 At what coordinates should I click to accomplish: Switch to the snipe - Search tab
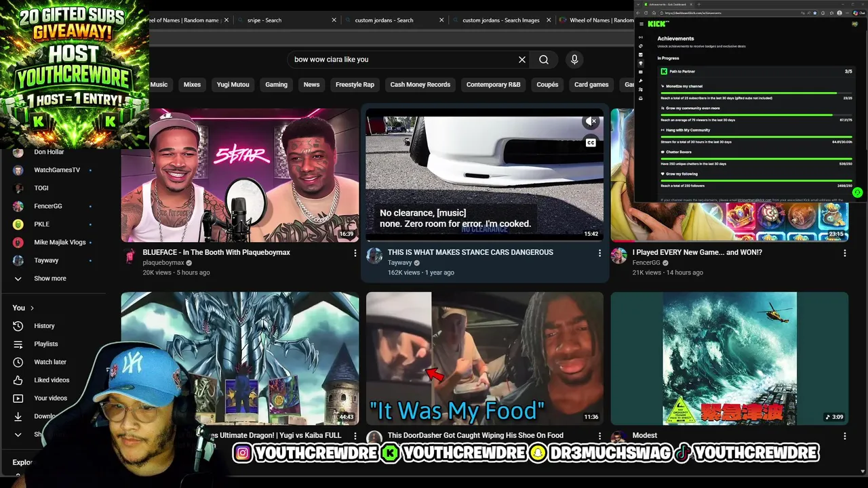286,20
